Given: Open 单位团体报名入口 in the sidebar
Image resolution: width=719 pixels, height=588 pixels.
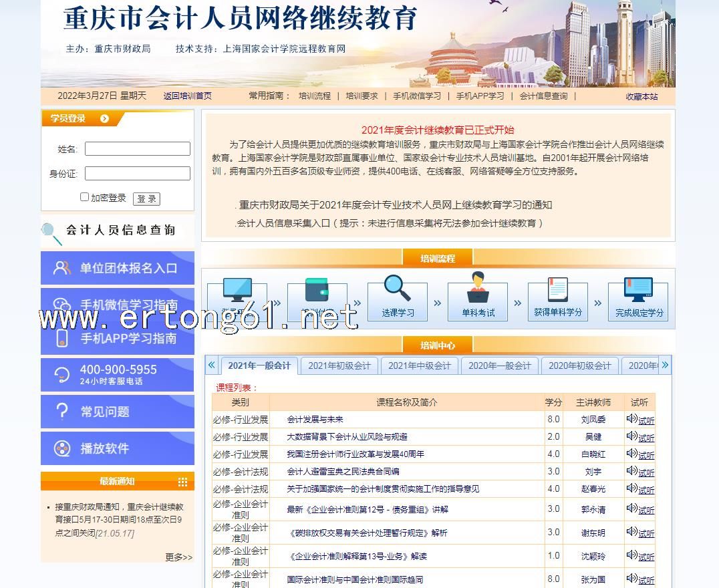Looking at the screenshot, I should click(118, 268).
